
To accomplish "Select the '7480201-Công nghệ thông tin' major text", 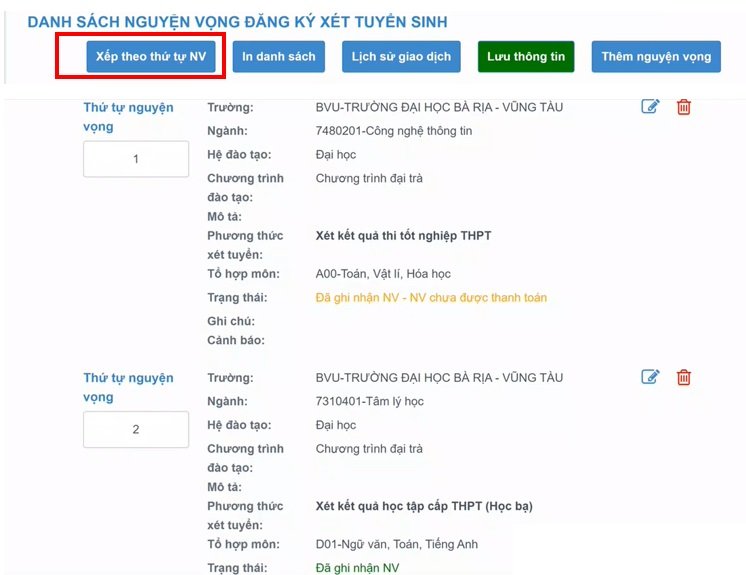I will pyautogui.click(x=393, y=131).
